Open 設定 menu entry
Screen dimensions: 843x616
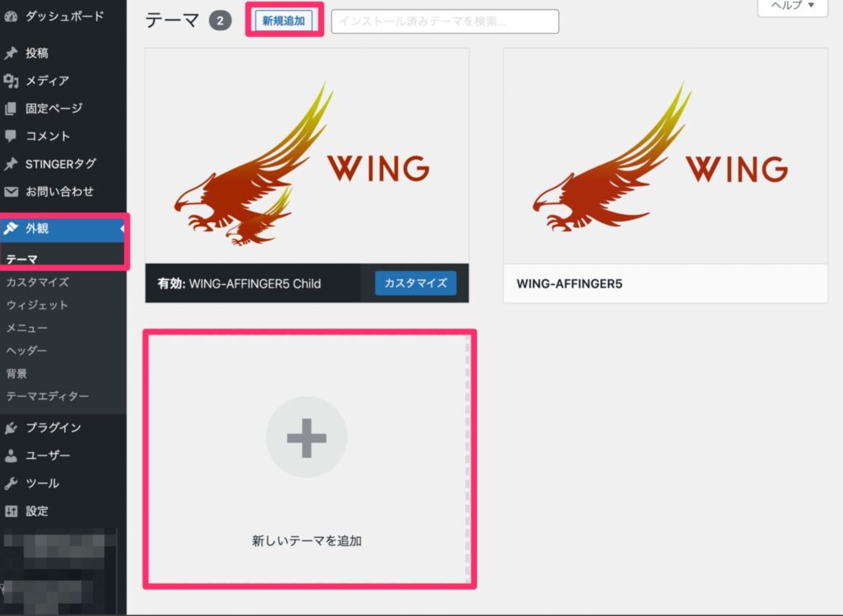pyautogui.click(x=36, y=511)
